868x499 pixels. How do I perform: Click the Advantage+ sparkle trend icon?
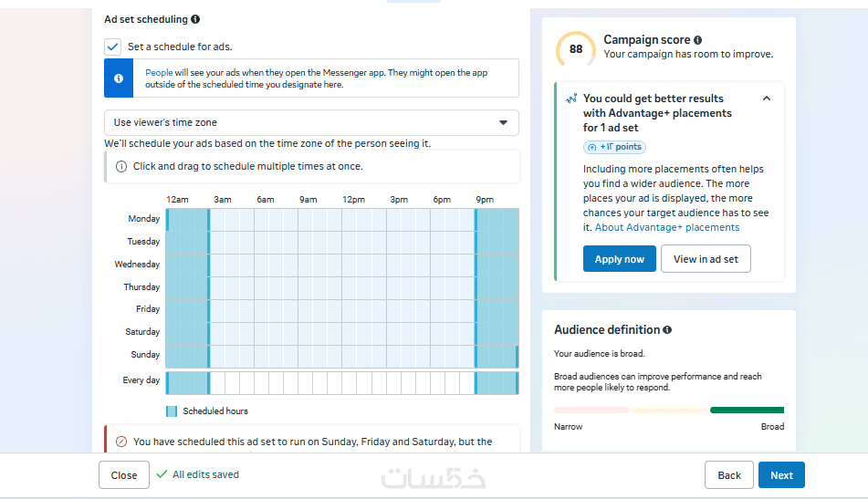[x=571, y=99]
